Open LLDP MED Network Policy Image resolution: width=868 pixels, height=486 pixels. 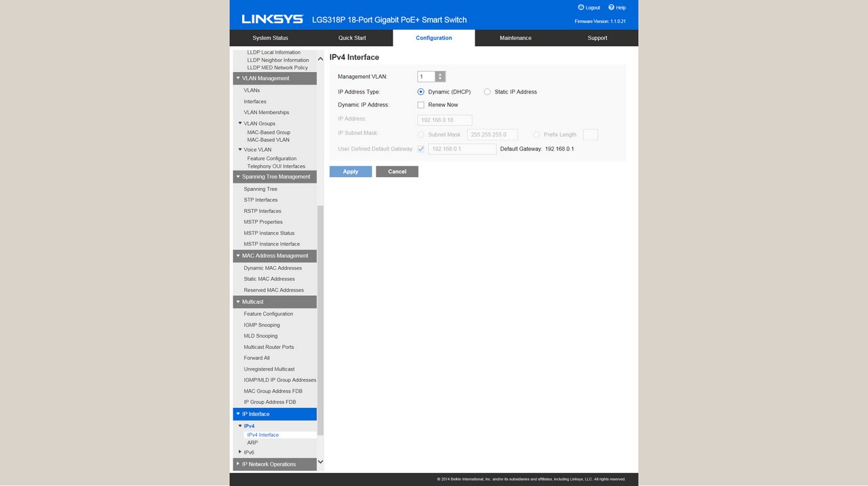pyautogui.click(x=277, y=68)
